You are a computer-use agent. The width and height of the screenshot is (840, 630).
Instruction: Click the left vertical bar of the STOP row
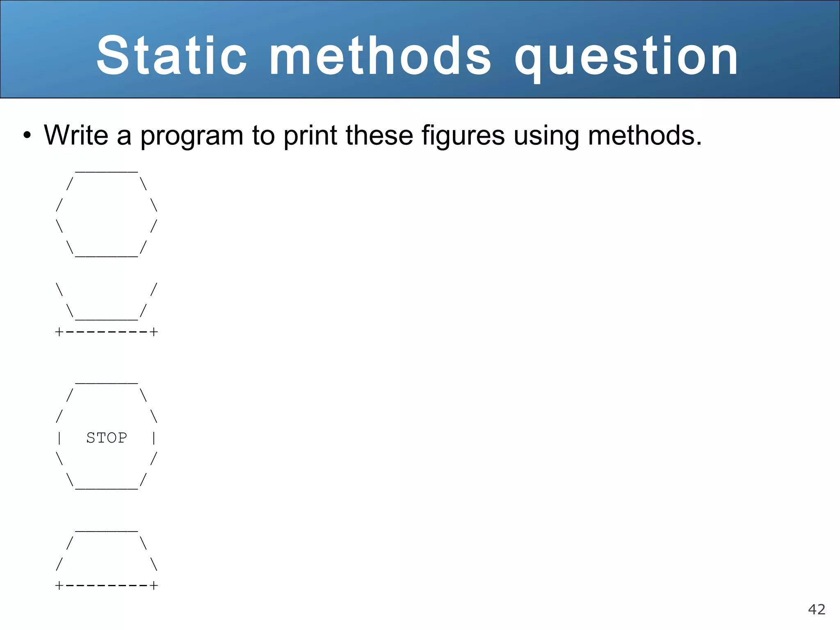[x=59, y=438]
